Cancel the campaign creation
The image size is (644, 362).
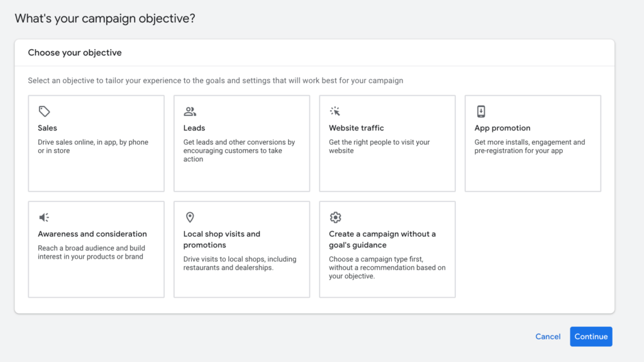pyautogui.click(x=548, y=336)
